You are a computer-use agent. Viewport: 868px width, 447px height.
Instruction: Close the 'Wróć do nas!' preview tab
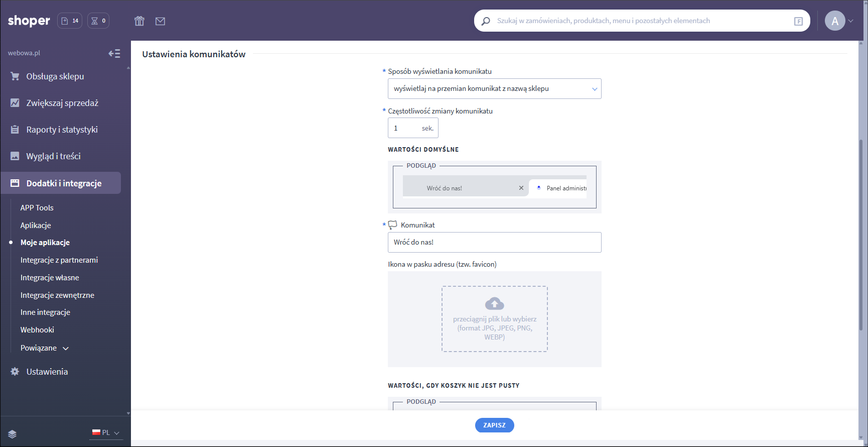pos(521,188)
